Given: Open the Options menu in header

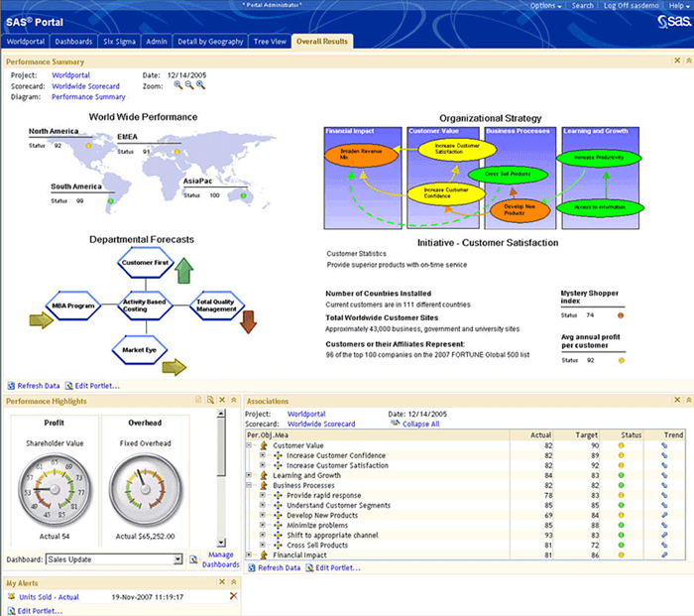Looking at the screenshot, I should 545,6.
